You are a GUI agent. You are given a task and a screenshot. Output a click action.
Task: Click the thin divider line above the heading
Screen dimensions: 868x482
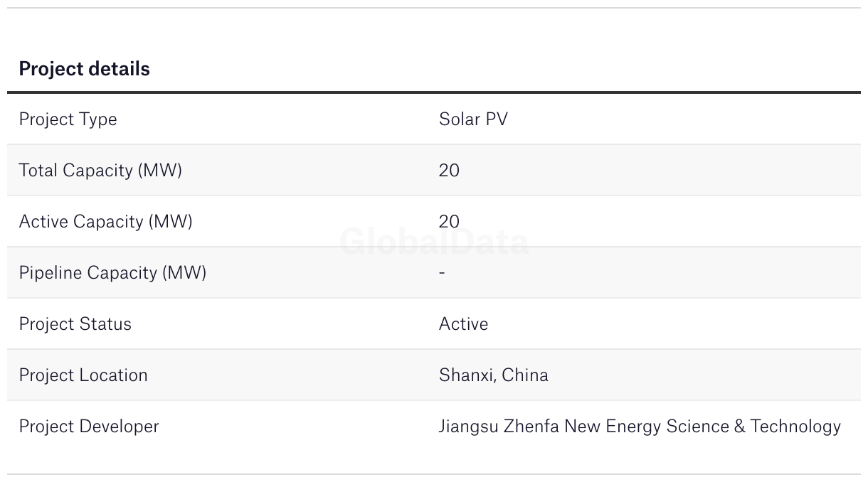point(434,8)
